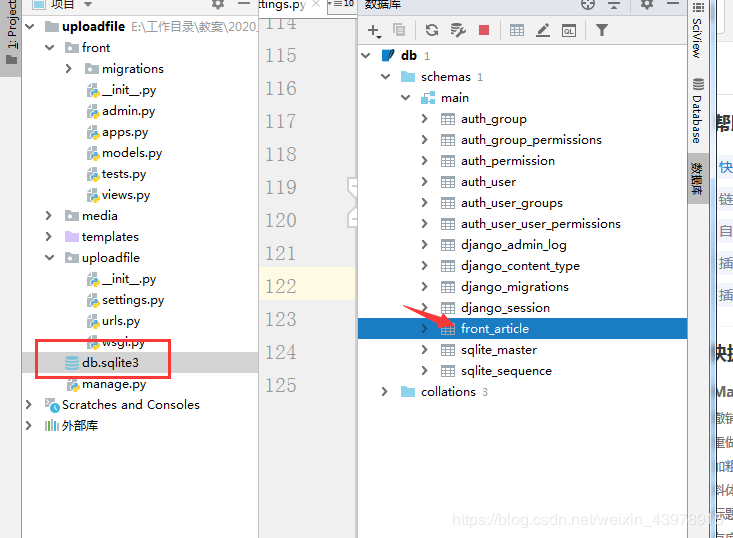733x538 pixels.
Task: Expand the auth_group table
Action: (424, 119)
